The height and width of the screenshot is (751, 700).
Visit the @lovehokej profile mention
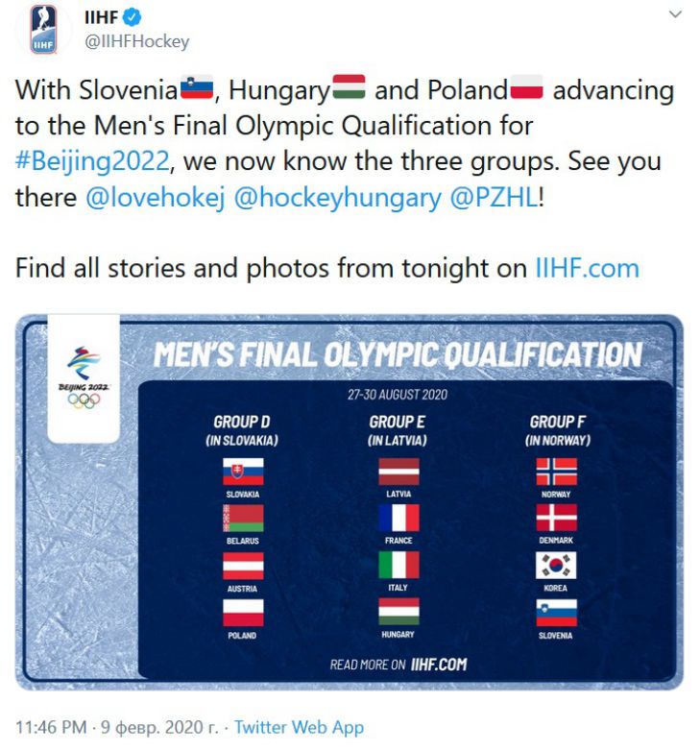(x=155, y=196)
